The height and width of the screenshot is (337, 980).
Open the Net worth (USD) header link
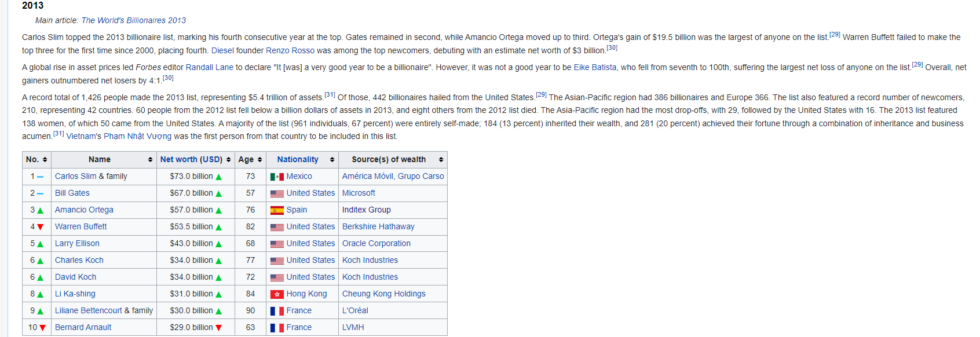coord(191,159)
